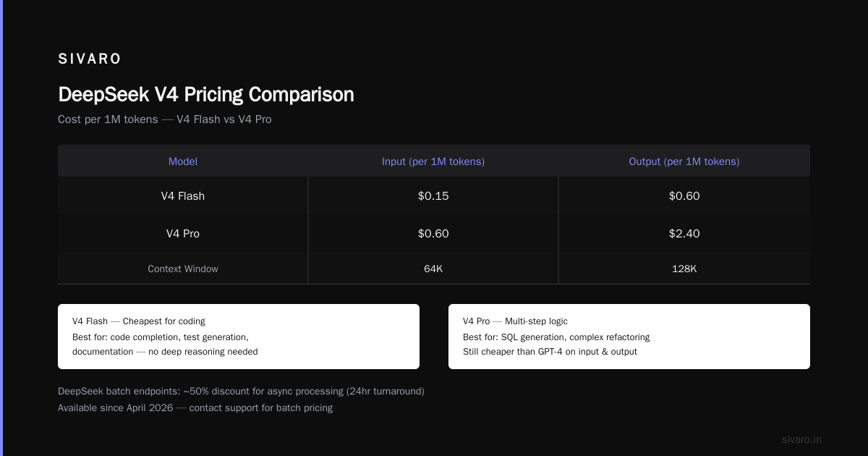
Task: Click the Context Window row label
Action: pyautogui.click(x=183, y=269)
